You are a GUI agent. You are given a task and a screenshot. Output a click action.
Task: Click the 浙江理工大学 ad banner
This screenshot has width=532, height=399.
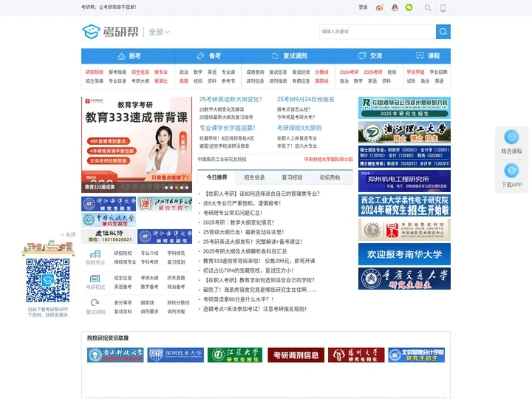(404, 132)
